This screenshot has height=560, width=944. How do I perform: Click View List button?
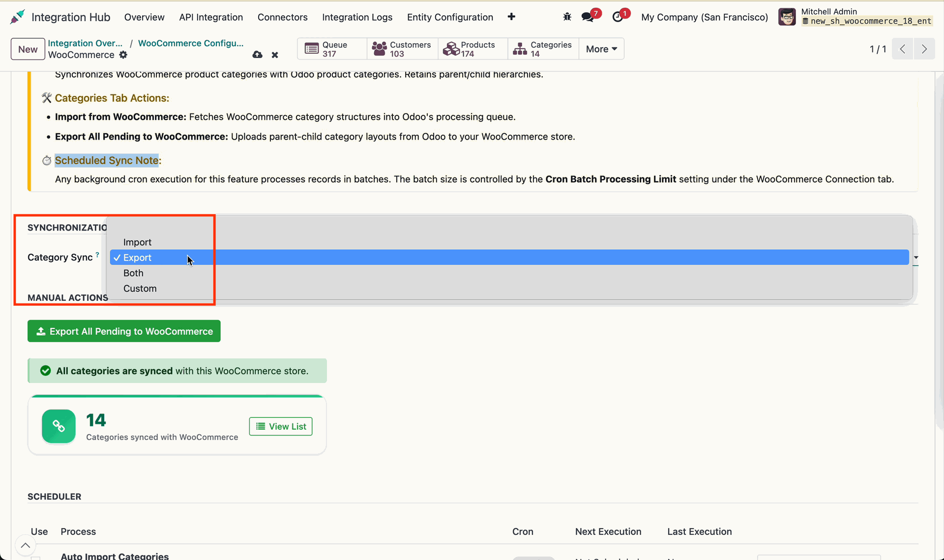[x=281, y=426]
